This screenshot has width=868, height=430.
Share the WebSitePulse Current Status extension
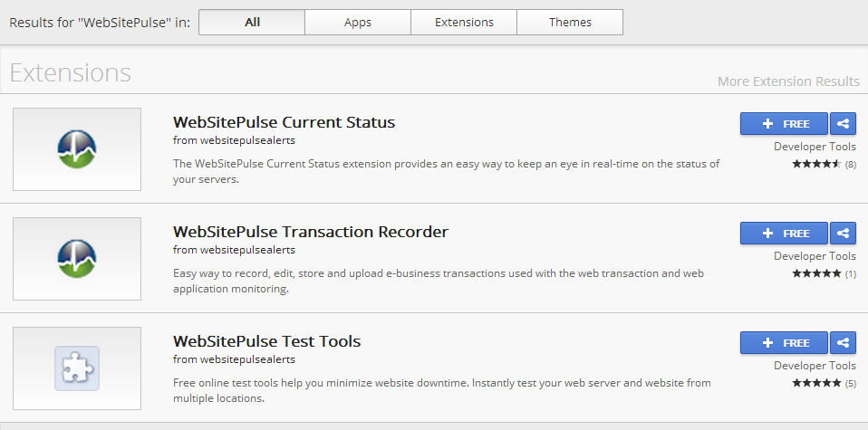pyautogui.click(x=843, y=124)
